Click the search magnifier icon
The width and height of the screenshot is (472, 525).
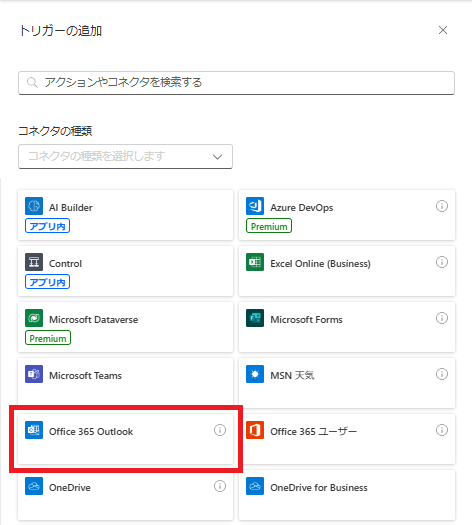(x=32, y=82)
